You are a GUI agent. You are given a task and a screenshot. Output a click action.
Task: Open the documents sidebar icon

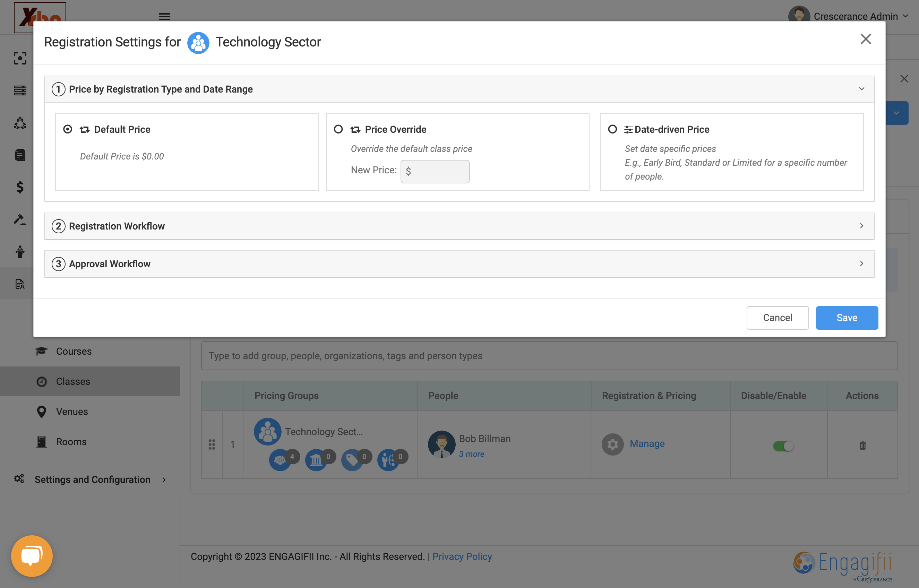pos(20,155)
